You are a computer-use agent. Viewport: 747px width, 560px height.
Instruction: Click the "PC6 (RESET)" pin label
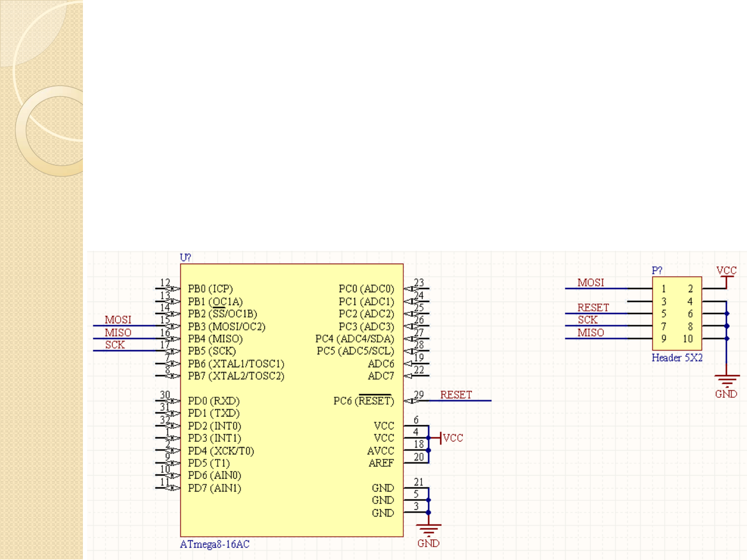[364, 401]
